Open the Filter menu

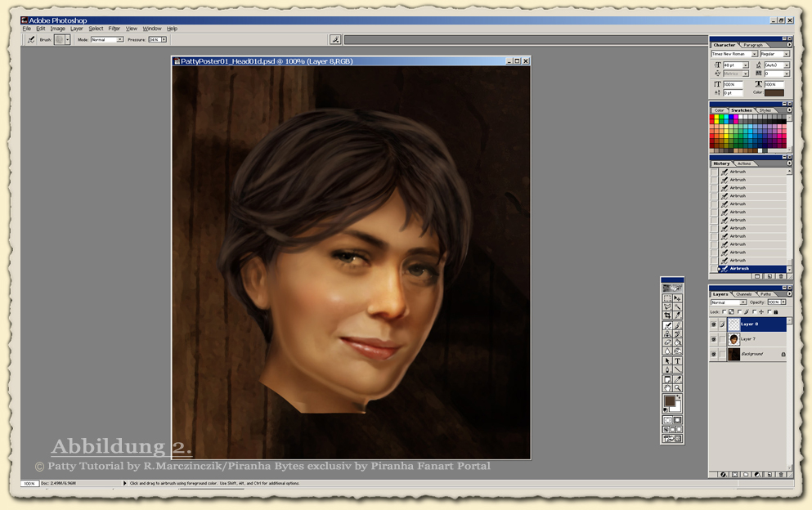pyautogui.click(x=114, y=29)
